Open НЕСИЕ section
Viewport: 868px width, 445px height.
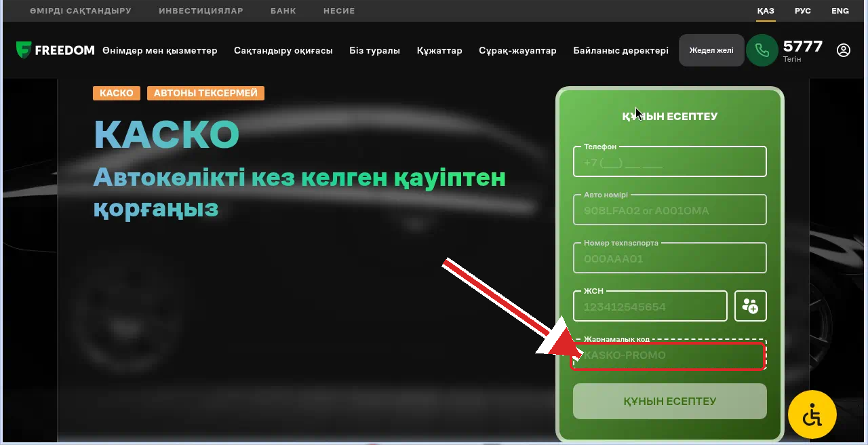pos(339,11)
